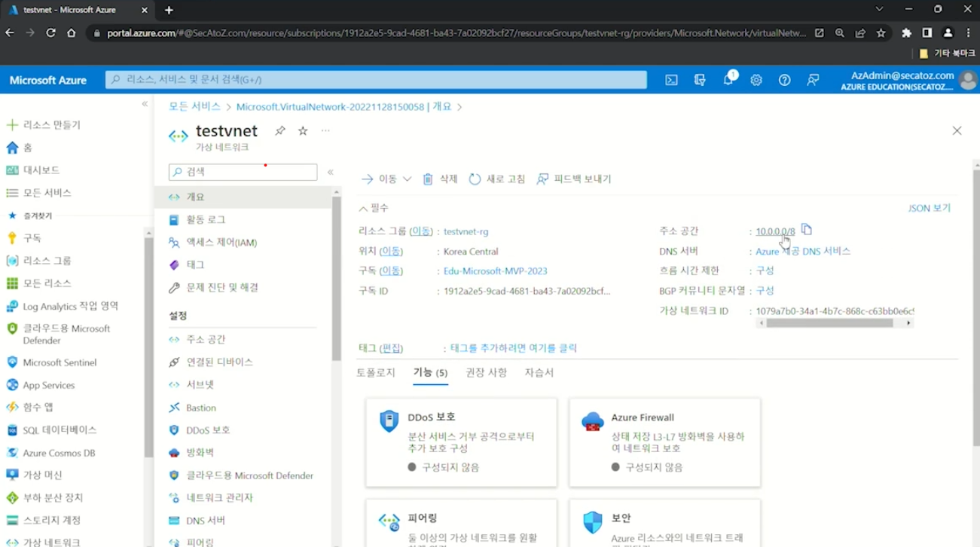Switch to the 자습서 tab
Viewport: 980px width, 547px height.
[x=539, y=373]
